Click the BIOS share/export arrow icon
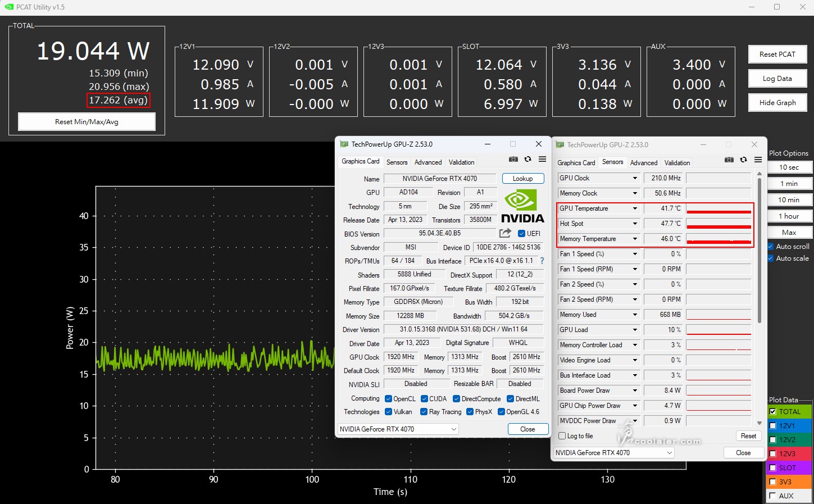Viewport: 814px width, 504px height. click(x=505, y=233)
